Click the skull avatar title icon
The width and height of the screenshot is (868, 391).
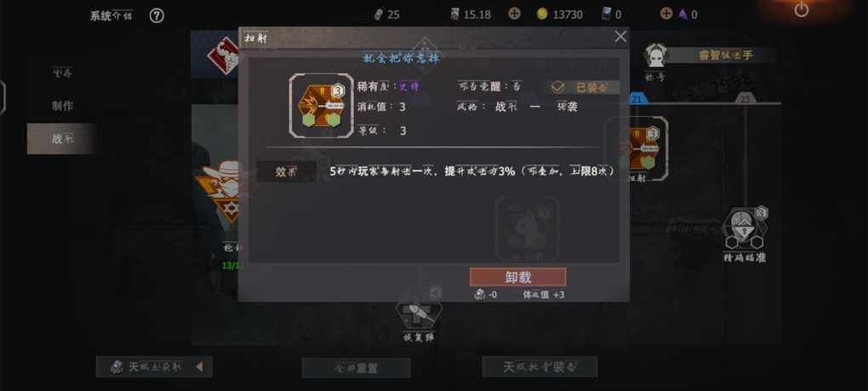tap(656, 55)
